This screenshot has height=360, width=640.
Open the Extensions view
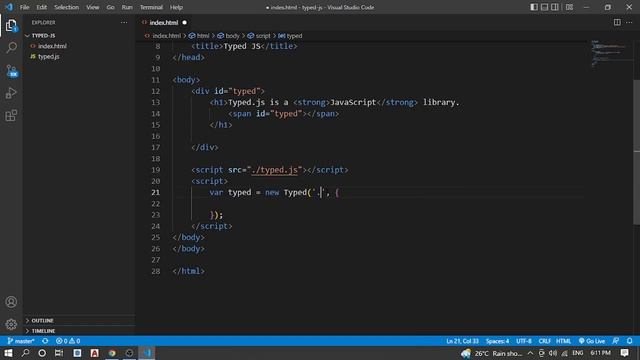[x=11, y=116]
